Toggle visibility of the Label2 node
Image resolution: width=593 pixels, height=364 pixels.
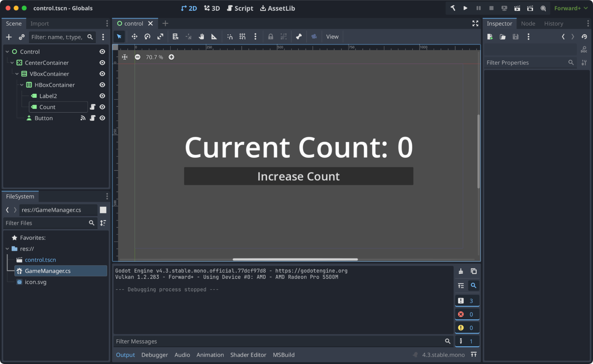pyautogui.click(x=102, y=96)
